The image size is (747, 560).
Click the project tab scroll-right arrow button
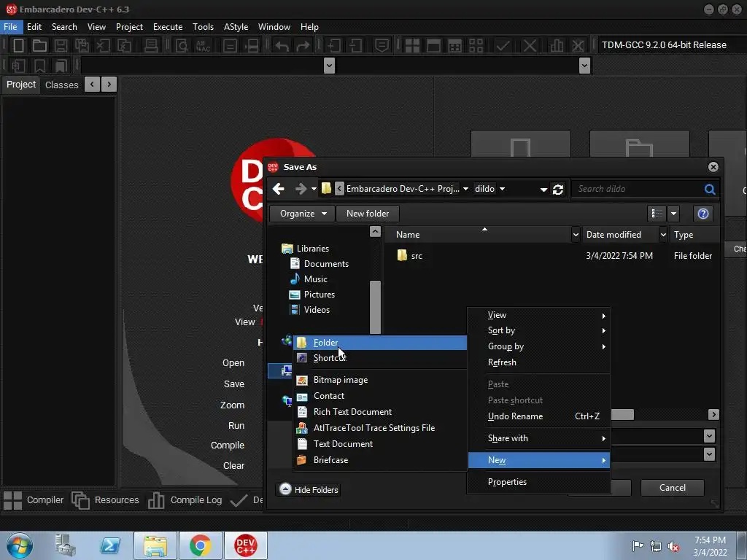[109, 85]
